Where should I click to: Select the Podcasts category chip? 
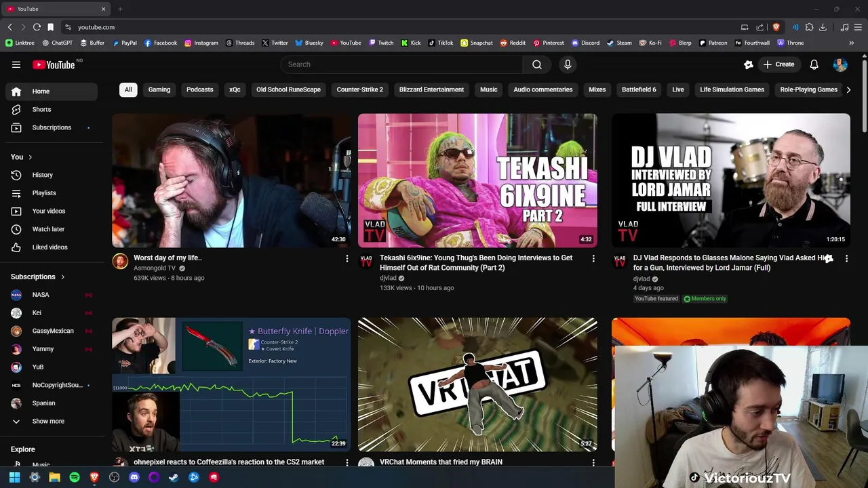coord(200,89)
